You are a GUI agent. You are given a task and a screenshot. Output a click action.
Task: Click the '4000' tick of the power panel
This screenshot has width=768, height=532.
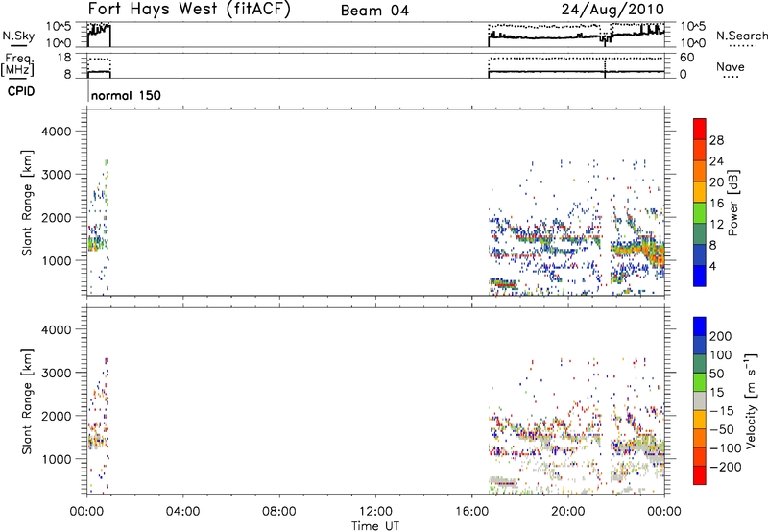coord(57,132)
